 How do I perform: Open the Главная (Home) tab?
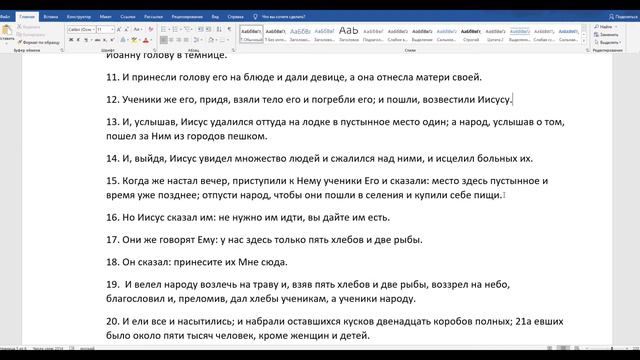pyautogui.click(x=27, y=17)
